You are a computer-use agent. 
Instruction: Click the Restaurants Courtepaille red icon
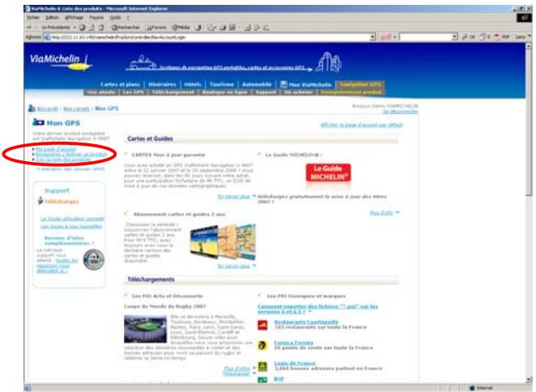point(262,325)
